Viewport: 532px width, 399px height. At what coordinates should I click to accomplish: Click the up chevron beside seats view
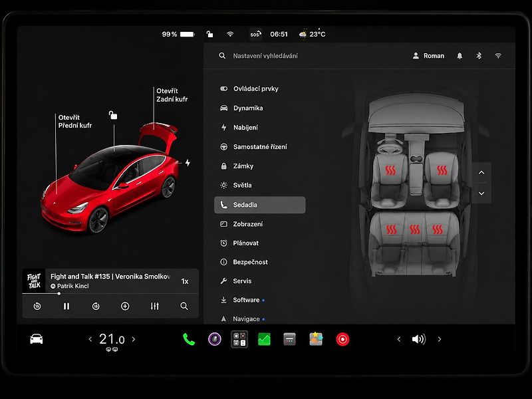[x=481, y=172]
